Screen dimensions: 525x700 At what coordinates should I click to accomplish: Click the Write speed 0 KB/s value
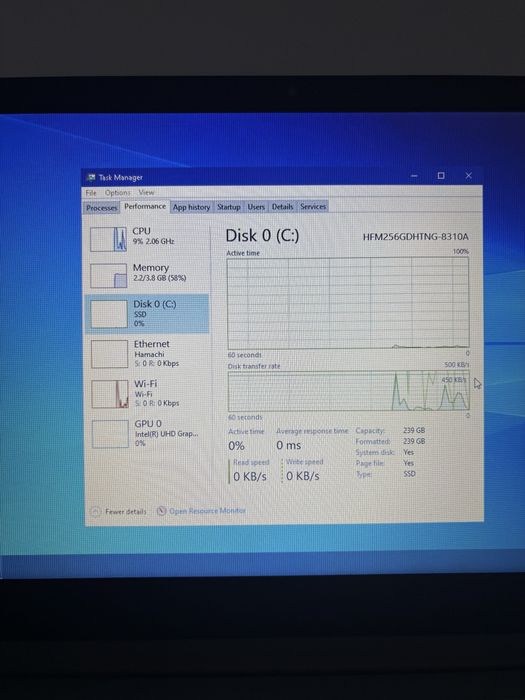(303, 476)
